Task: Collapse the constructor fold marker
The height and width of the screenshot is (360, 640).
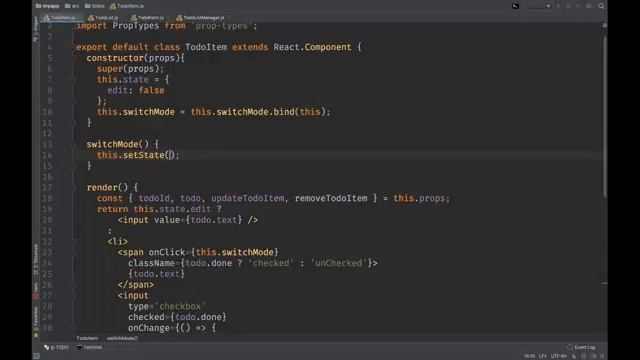Action: (73, 58)
